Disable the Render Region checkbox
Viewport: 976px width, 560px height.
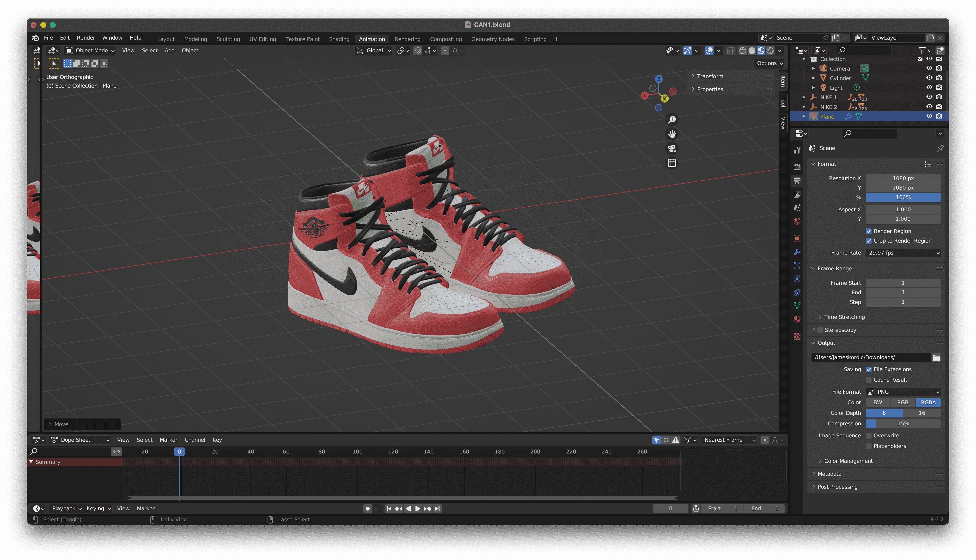click(x=869, y=231)
